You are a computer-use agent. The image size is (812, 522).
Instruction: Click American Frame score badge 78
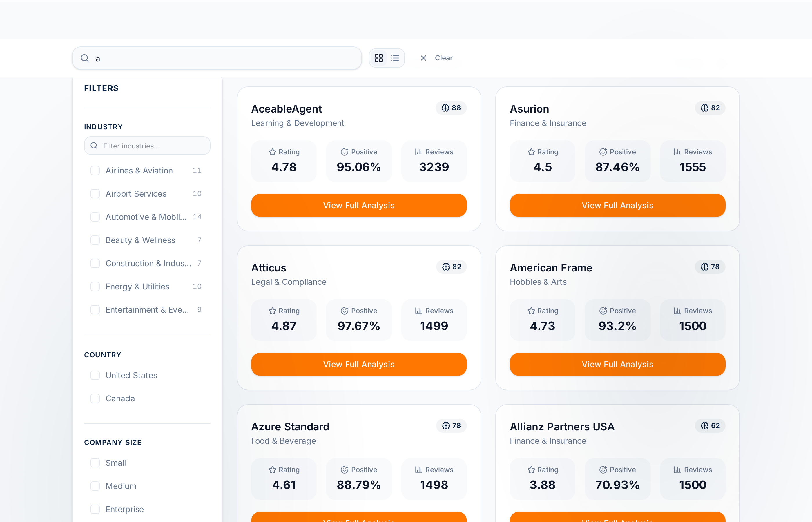click(710, 267)
